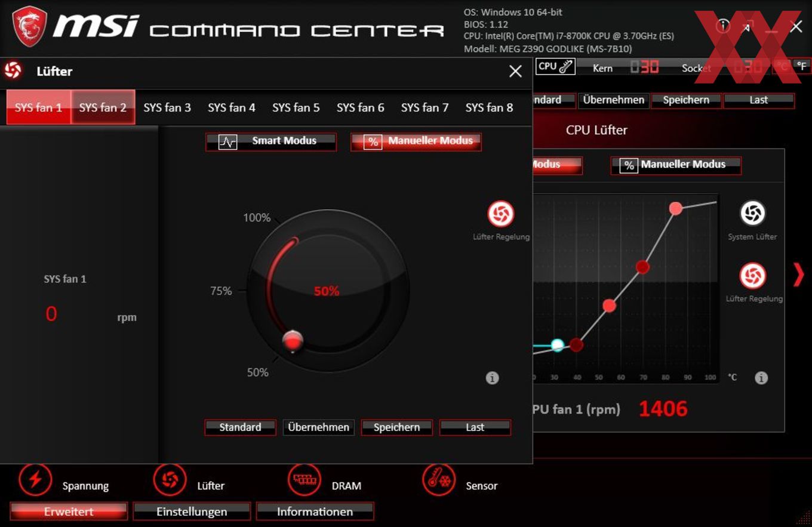
Task: Enable Smart Modus in Lüfter panel
Action: pos(271,141)
